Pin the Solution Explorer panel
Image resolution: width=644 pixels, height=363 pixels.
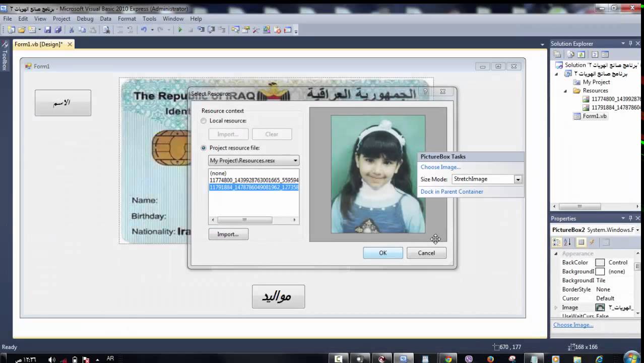point(630,43)
